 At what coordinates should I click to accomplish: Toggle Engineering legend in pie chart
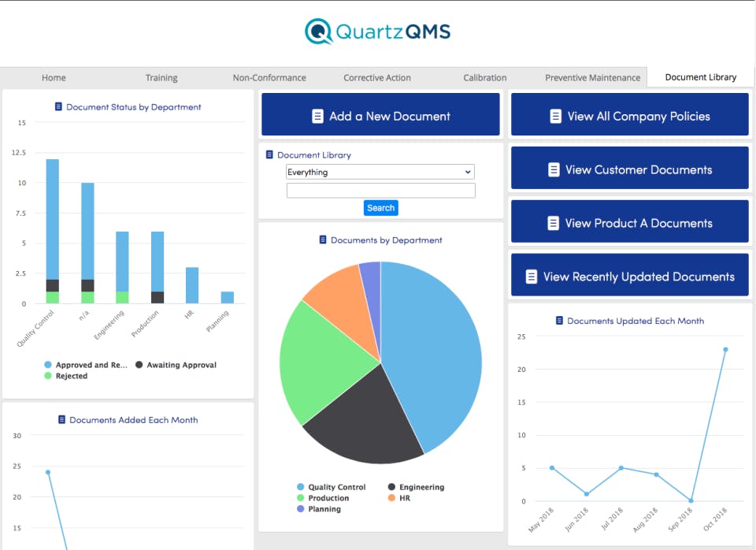(x=416, y=487)
